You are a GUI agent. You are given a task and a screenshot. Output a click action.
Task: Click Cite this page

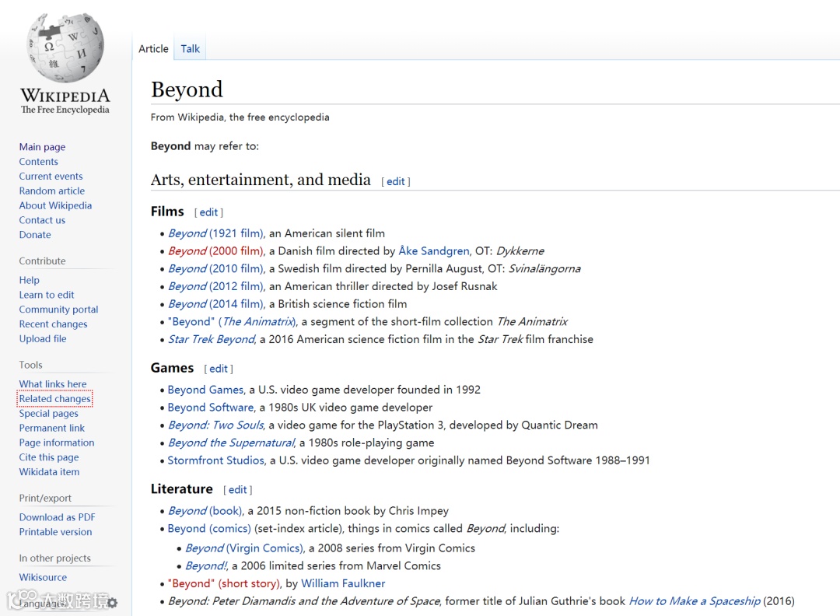[x=49, y=457]
